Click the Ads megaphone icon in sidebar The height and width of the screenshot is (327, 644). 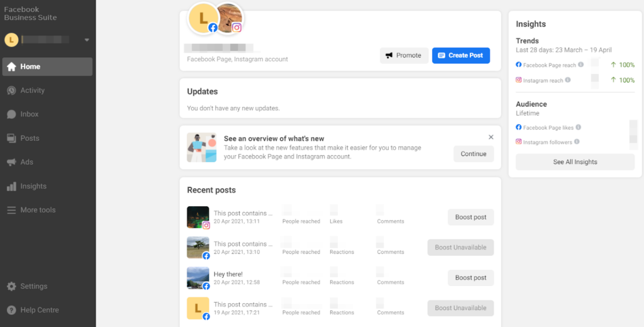coord(11,162)
